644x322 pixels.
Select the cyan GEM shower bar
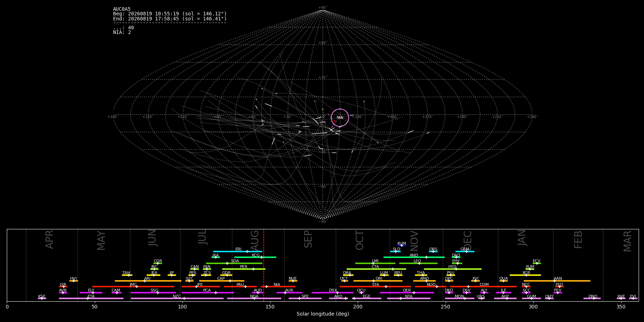pos(465,252)
